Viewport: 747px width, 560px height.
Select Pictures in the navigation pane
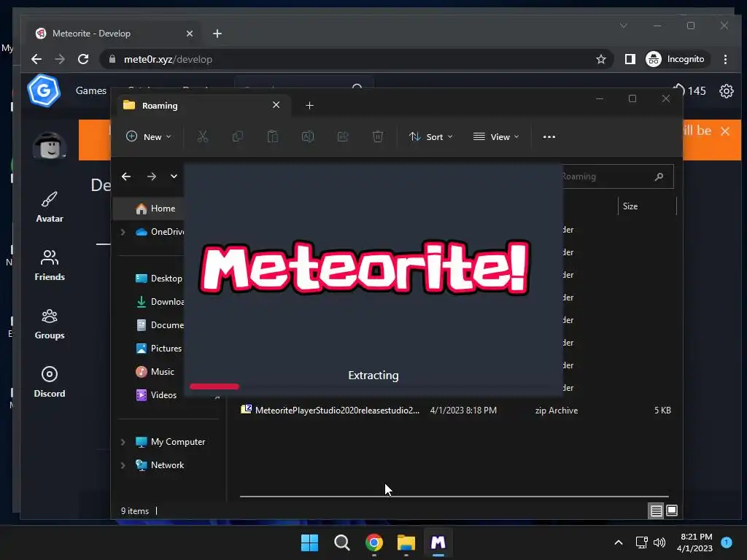pos(158,349)
